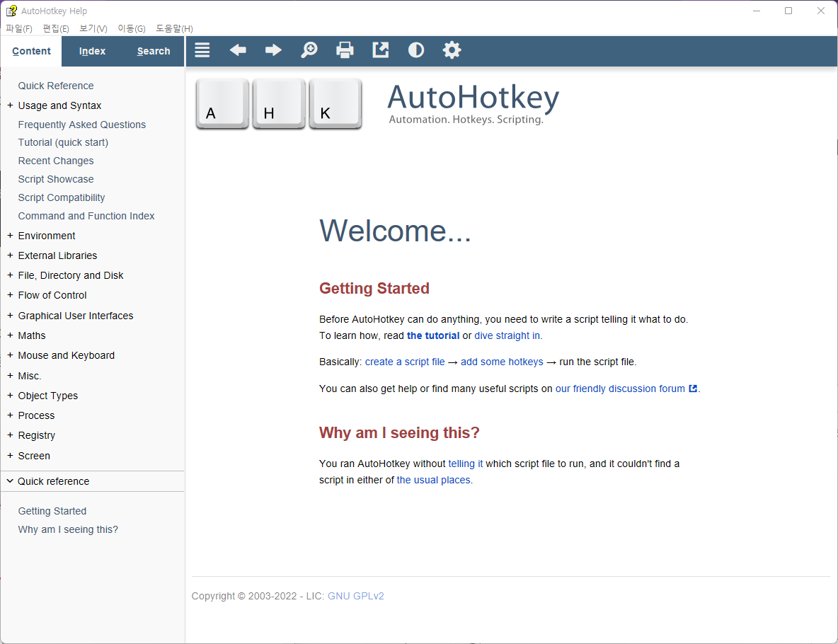This screenshot has width=838, height=644.
Task: Expand the Registry tree node
Action: coord(10,435)
